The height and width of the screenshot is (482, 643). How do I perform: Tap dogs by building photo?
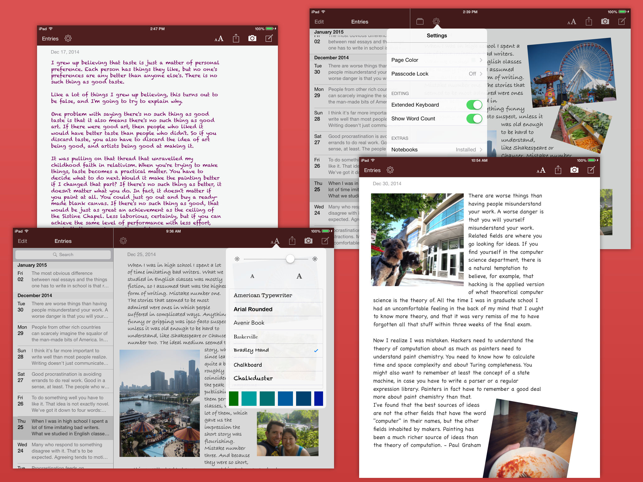point(417,240)
